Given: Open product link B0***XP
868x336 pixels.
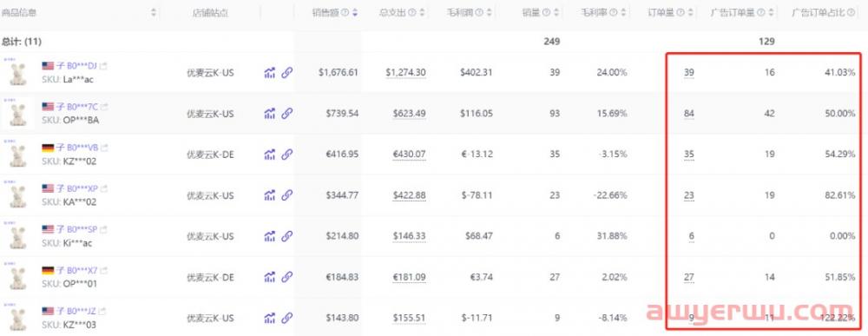Looking at the screenshot, I should (x=82, y=188).
